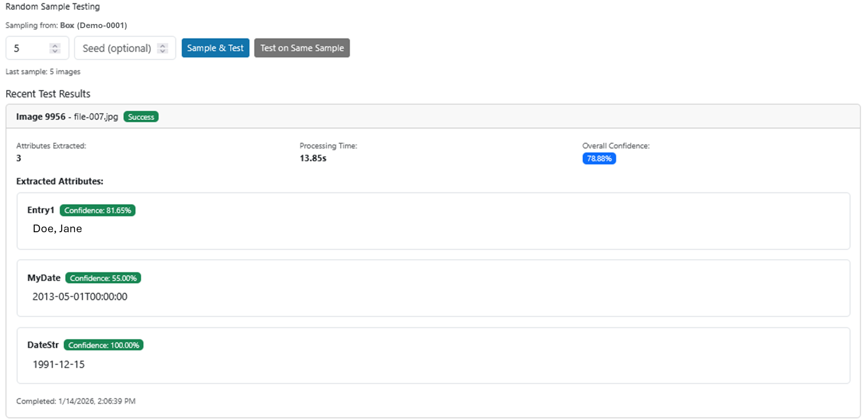Image resolution: width=868 pixels, height=419 pixels.
Task: Increase the Seed value with up arrow
Action: 162,45
